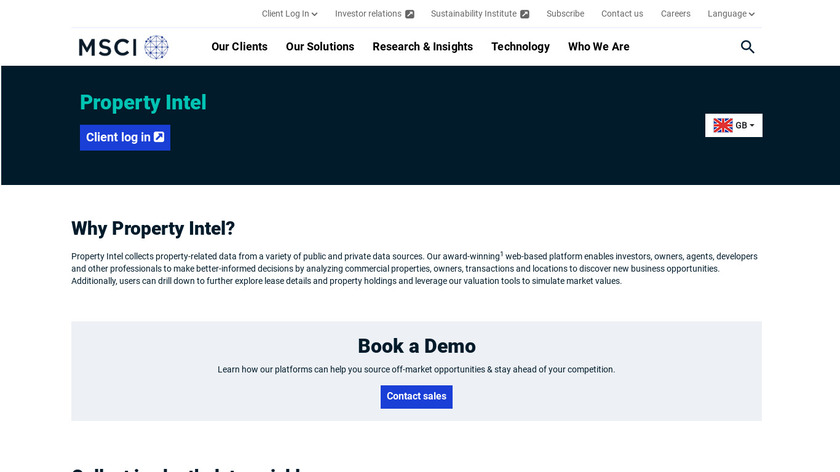Click the Book a Demo heading
The height and width of the screenshot is (472, 840).
[x=416, y=346]
